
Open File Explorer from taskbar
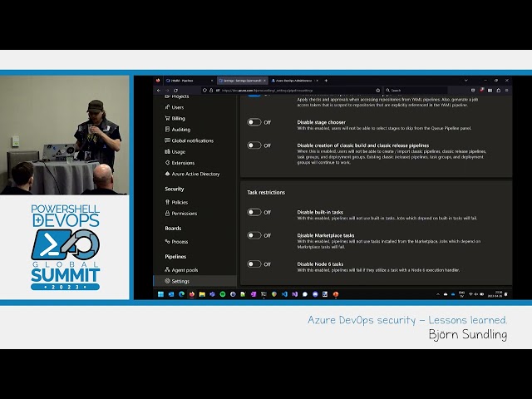[x=202, y=294]
